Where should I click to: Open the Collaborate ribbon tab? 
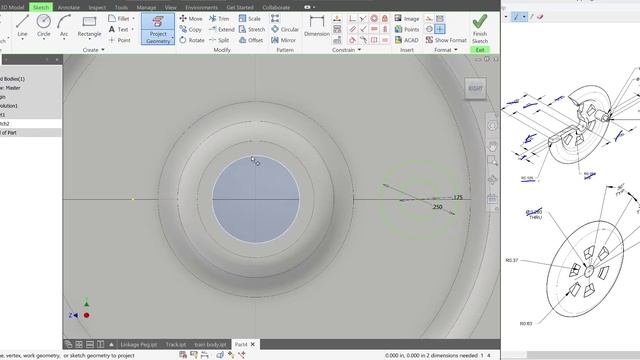click(x=276, y=7)
